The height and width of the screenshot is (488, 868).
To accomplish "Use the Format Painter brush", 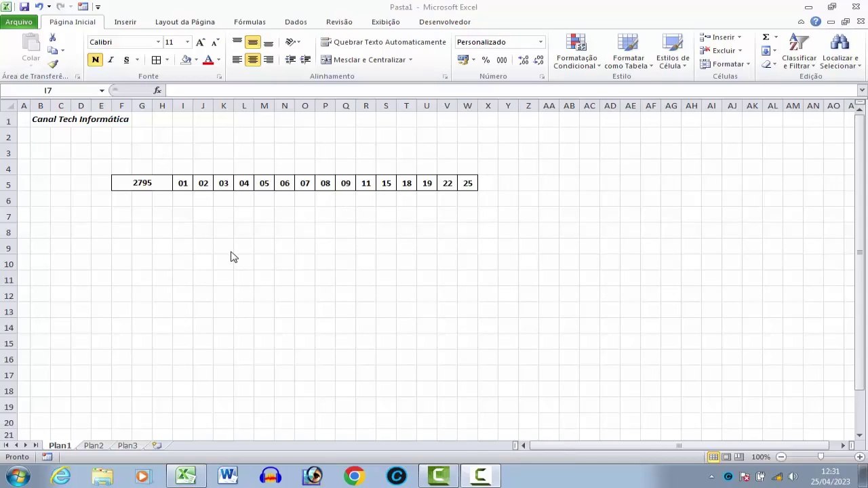I will coord(53,64).
